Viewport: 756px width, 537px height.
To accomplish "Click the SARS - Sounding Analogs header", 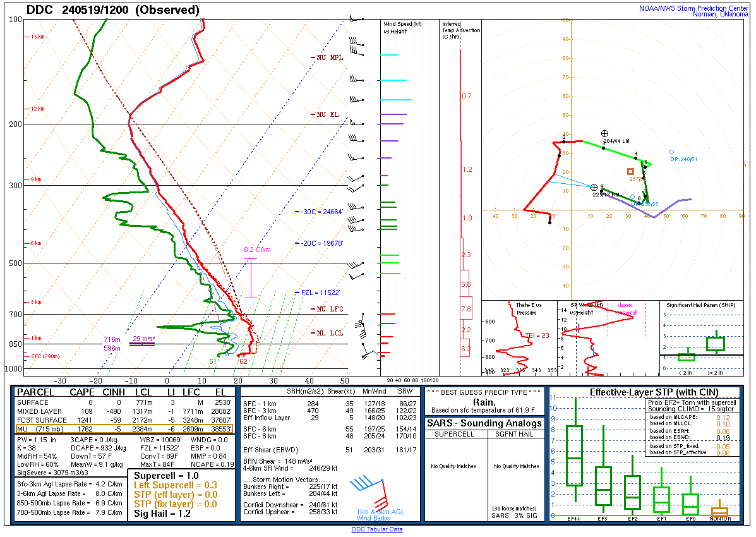I will pos(484,423).
